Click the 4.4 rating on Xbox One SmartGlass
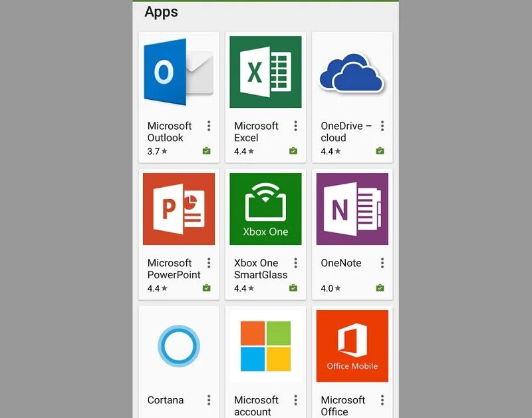 [x=244, y=288]
